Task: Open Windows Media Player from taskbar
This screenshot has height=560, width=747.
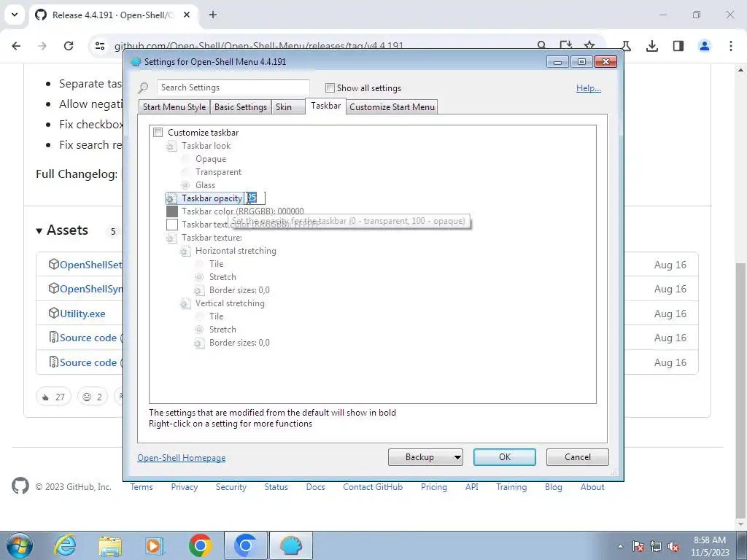Action: click(x=155, y=545)
